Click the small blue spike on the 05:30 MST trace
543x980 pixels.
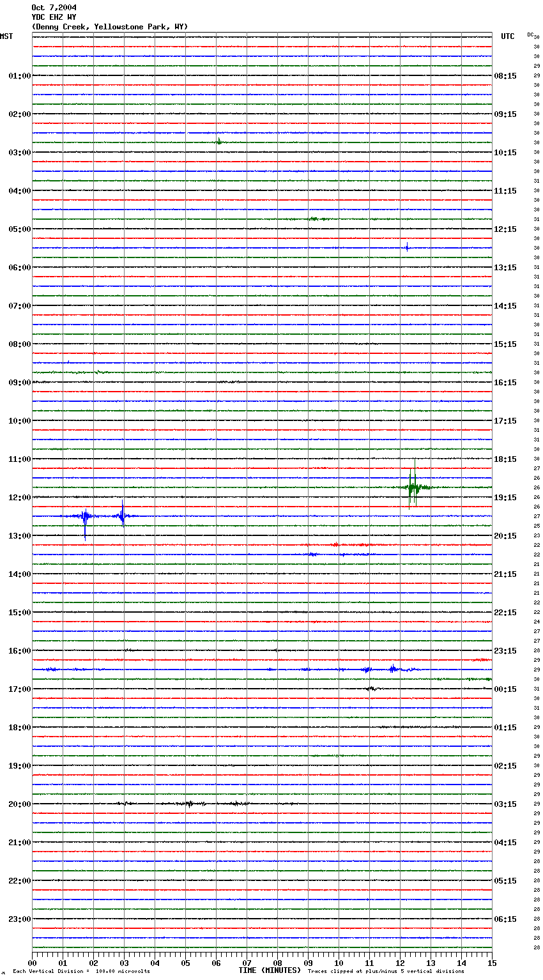tap(407, 247)
